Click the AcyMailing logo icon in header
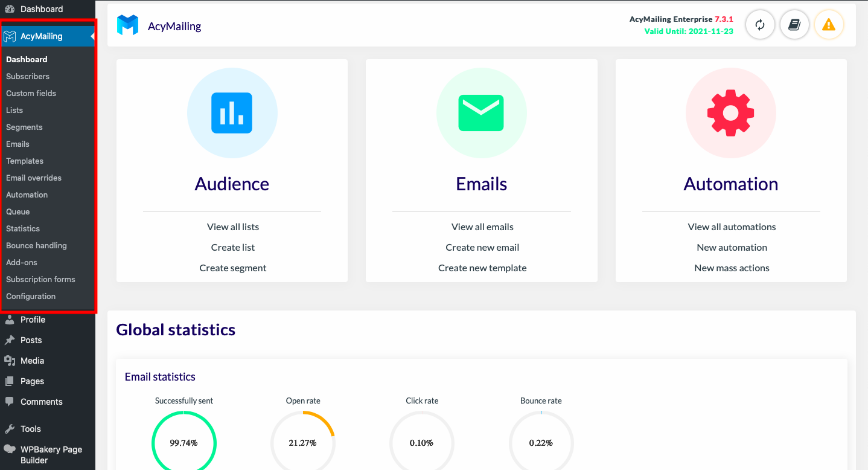 pyautogui.click(x=127, y=25)
